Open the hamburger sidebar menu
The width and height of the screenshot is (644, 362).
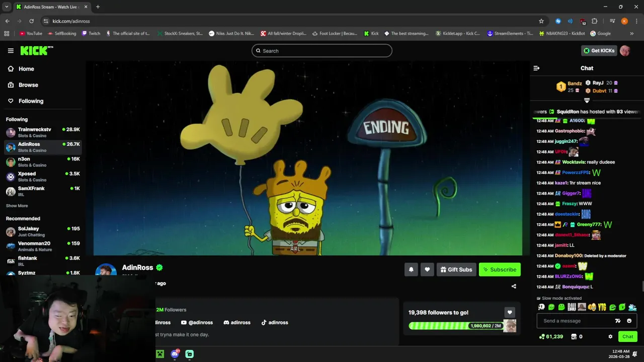pyautogui.click(x=11, y=51)
